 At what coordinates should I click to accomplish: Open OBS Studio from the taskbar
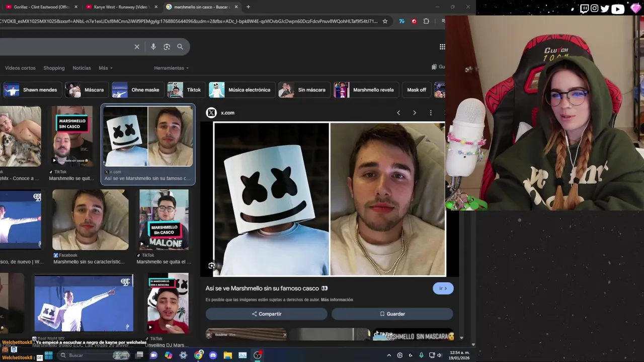coord(258,355)
